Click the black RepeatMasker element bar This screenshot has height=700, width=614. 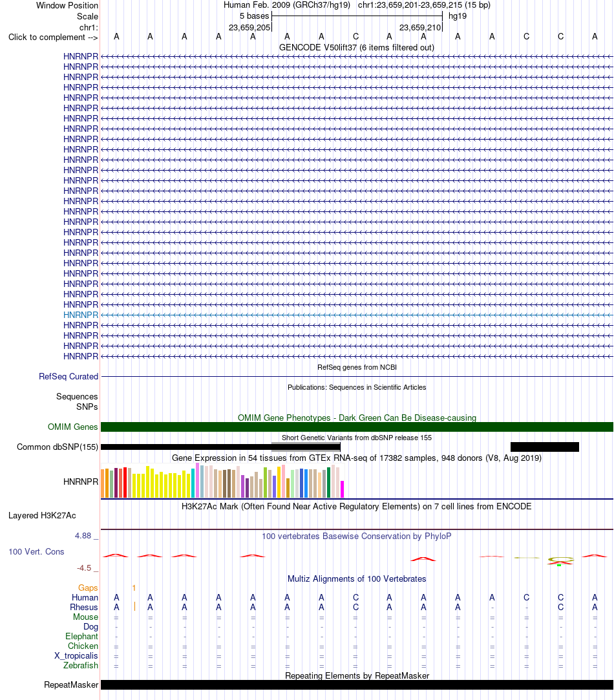(x=357, y=685)
